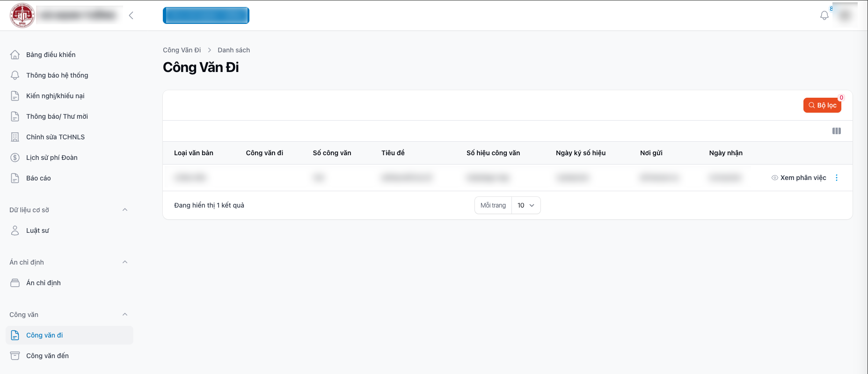This screenshot has width=868, height=374.
Task: Click the Số công văn column header
Action: 332,153
